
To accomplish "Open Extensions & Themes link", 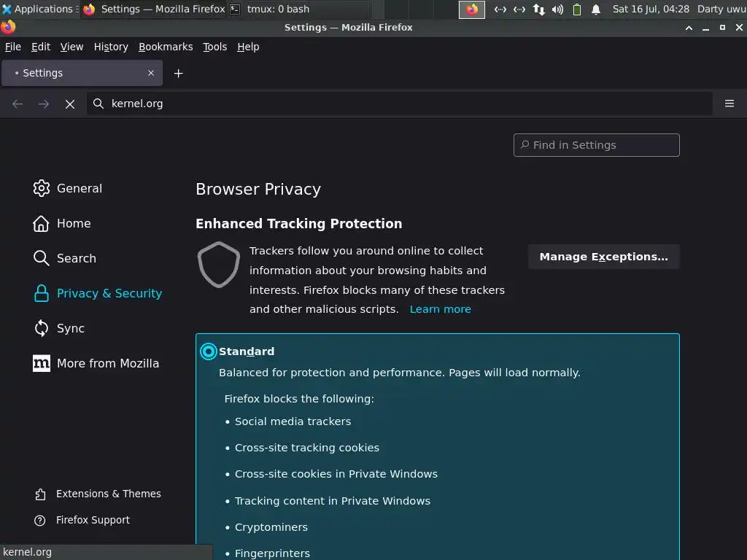I will coord(98,494).
